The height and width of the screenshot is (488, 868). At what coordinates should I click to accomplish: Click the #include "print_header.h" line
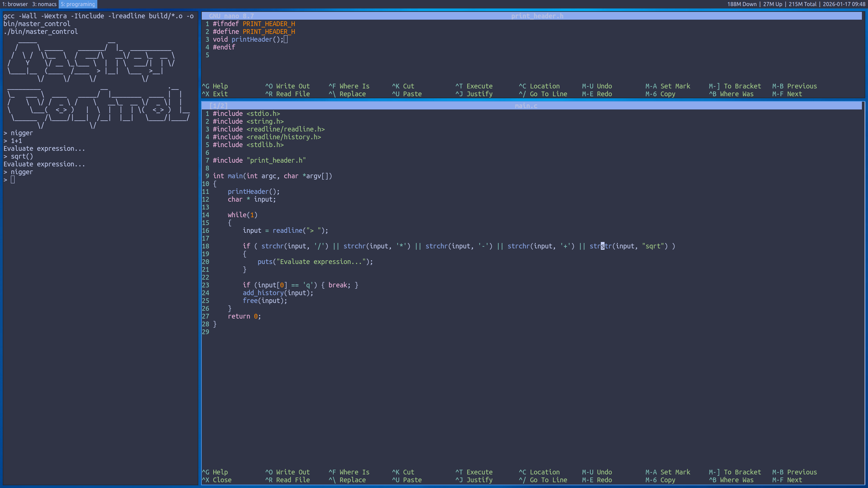(259, 160)
